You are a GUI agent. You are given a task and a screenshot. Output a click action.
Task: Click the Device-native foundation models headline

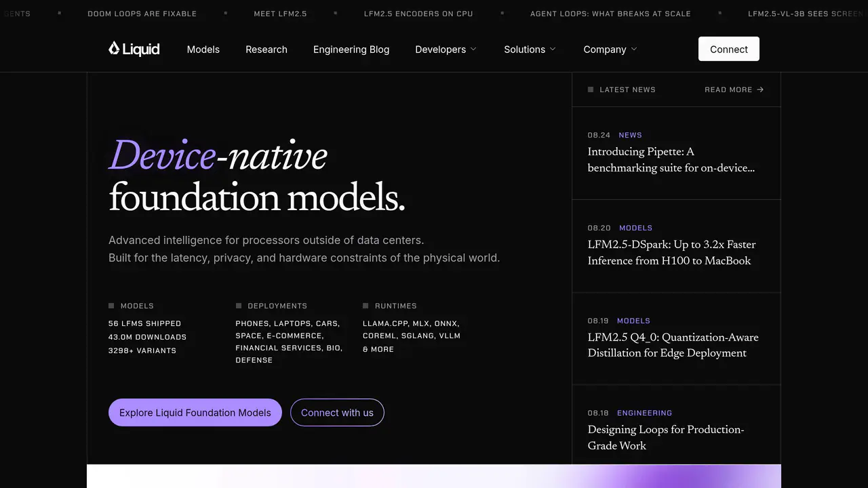pos(257,176)
